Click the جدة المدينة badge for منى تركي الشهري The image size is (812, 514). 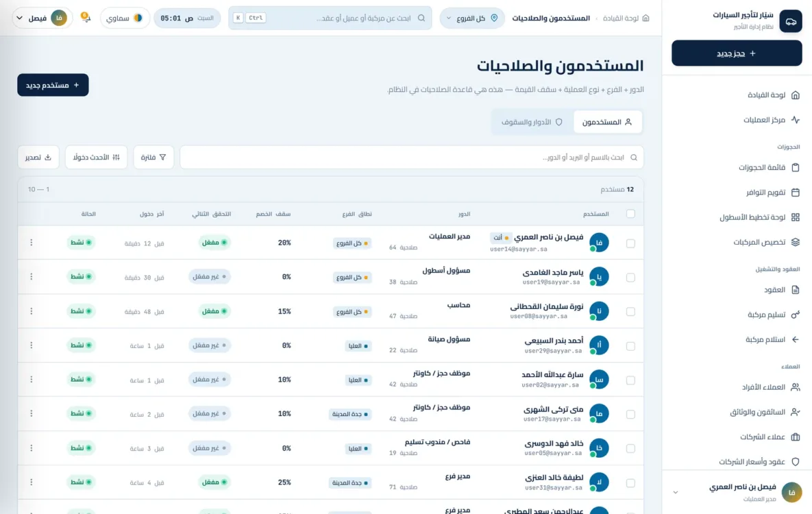click(350, 414)
